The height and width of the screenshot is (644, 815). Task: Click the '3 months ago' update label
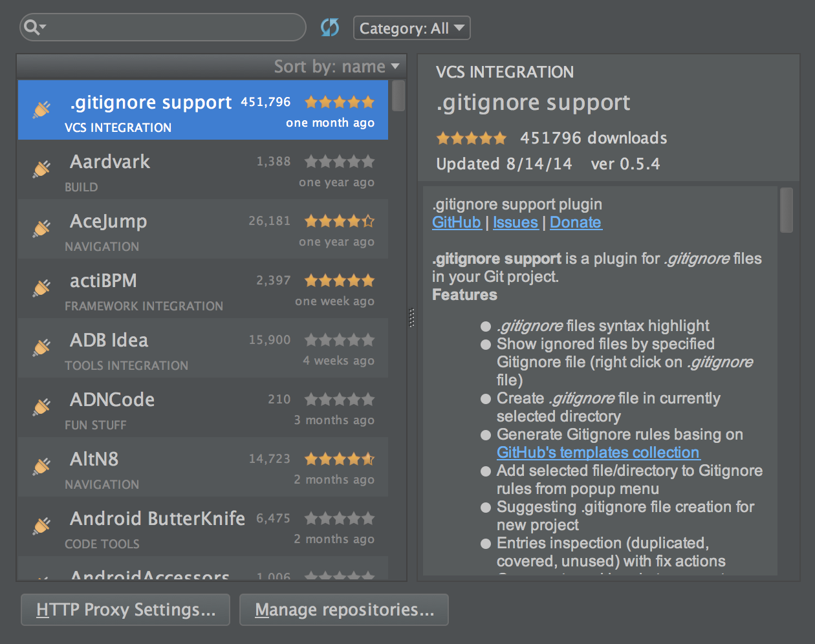click(x=334, y=420)
